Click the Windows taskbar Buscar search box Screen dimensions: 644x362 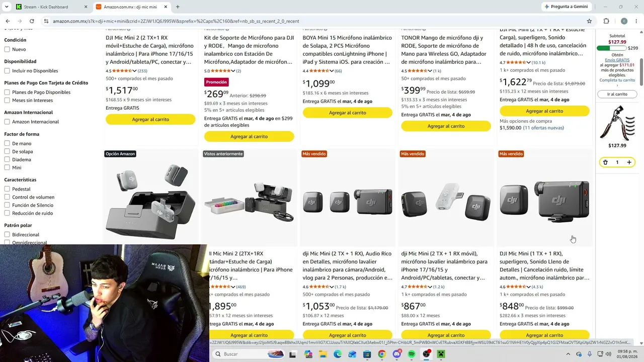249,354
